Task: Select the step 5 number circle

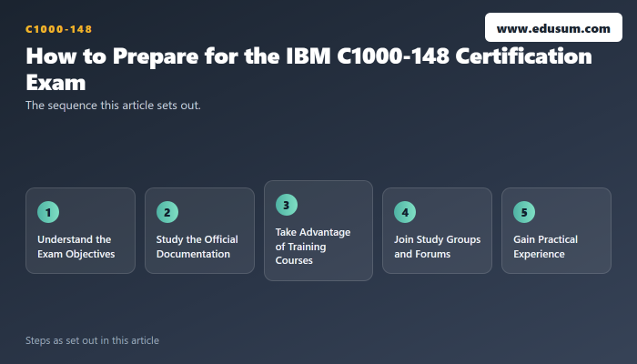Action: pos(524,212)
